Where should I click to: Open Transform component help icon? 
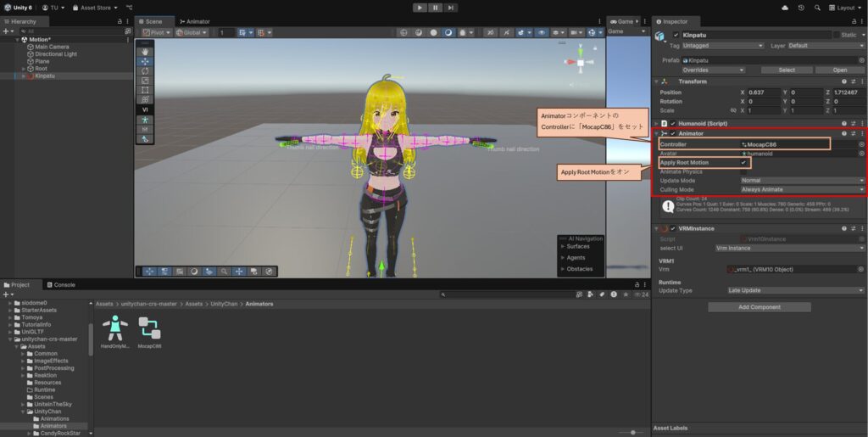pyautogui.click(x=844, y=81)
